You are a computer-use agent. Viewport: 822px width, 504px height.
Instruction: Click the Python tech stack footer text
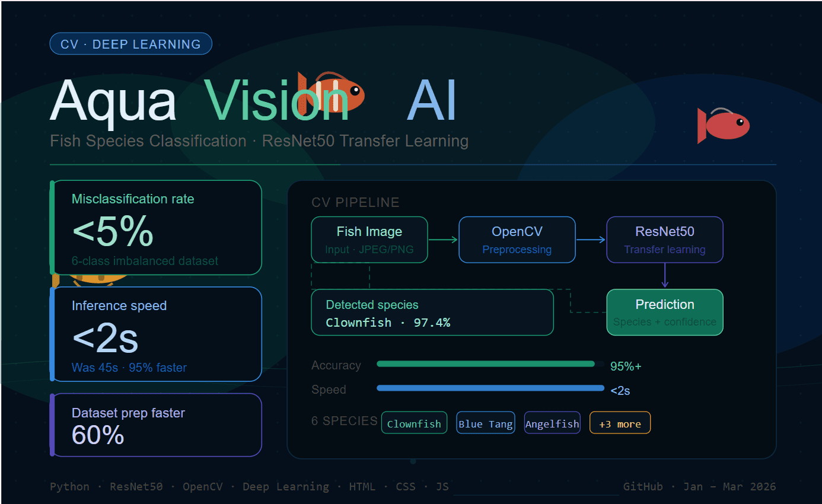69,487
